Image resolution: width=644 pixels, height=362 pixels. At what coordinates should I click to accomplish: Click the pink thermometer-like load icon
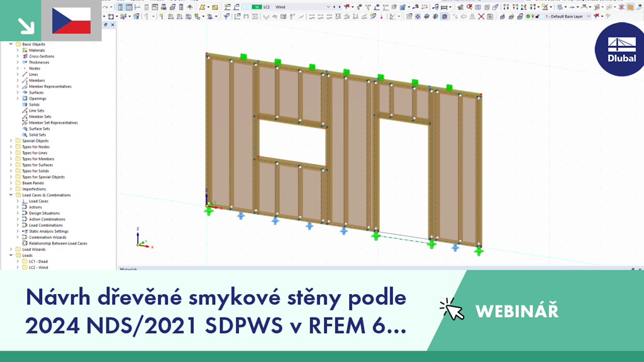click(382, 17)
